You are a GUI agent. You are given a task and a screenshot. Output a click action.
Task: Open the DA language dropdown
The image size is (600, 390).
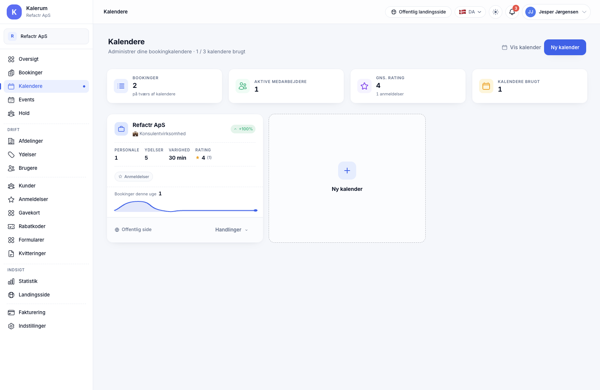(470, 12)
